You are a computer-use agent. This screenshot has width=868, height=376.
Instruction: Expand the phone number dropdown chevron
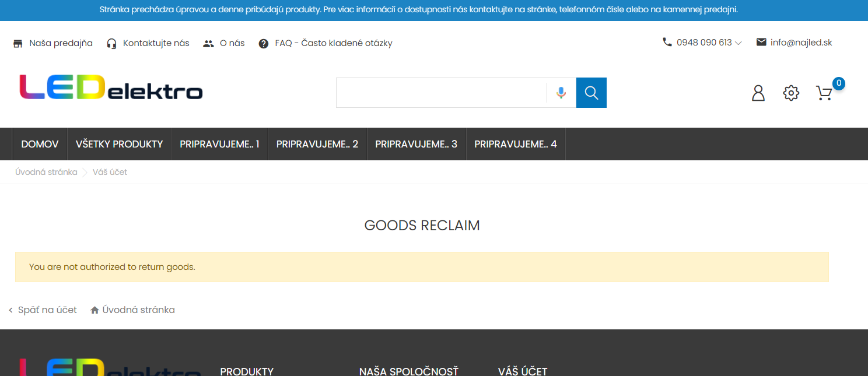click(x=738, y=43)
